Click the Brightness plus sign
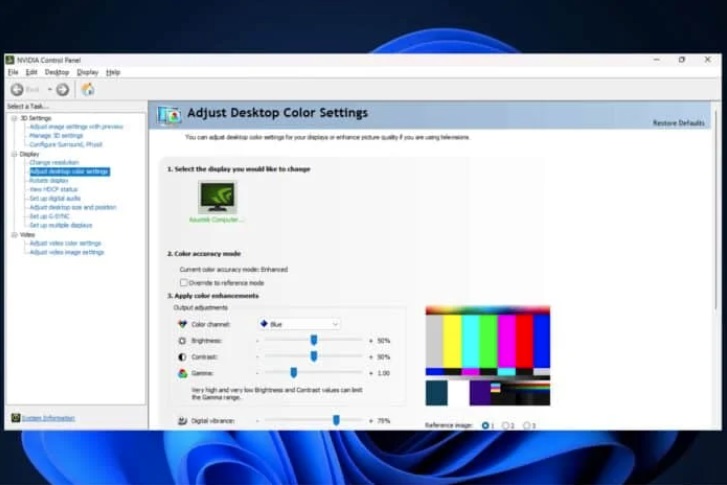This screenshot has width=727, height=485. [x=370, y=341]
